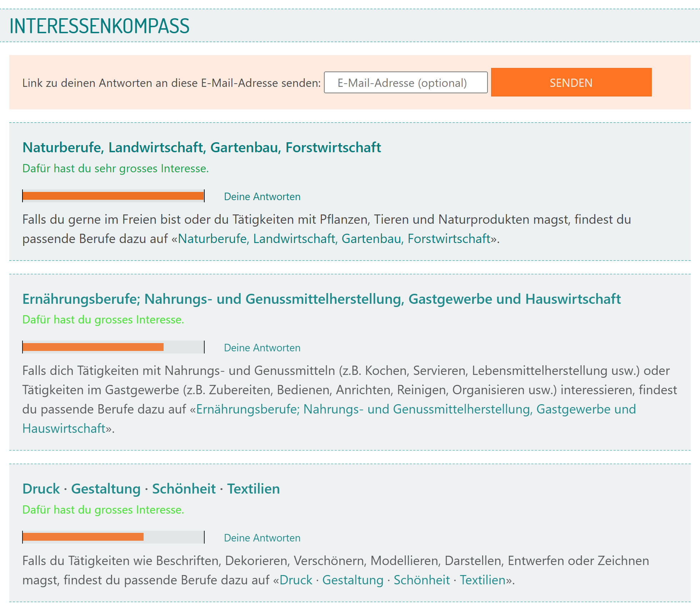700x609 pixels.
Task: Click the E-Mail-Adresse (optional) input field
Action: [406, 83]
